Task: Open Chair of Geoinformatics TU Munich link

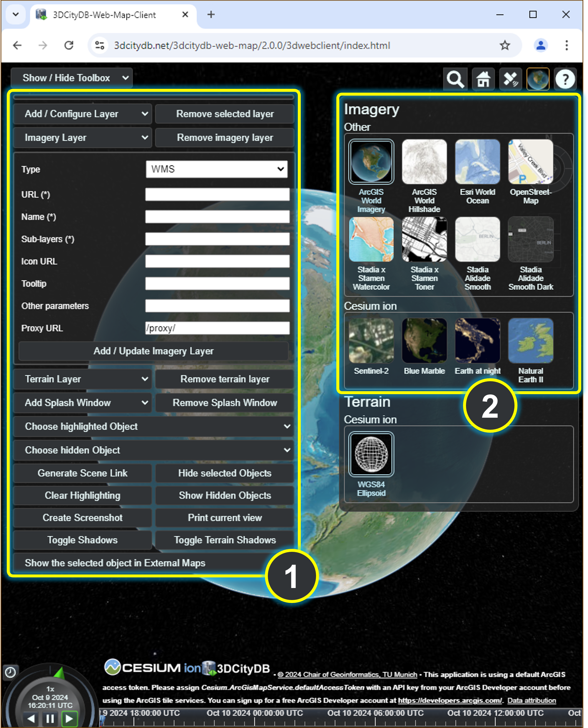Action: pyautogui.click(x=347, y=675)
